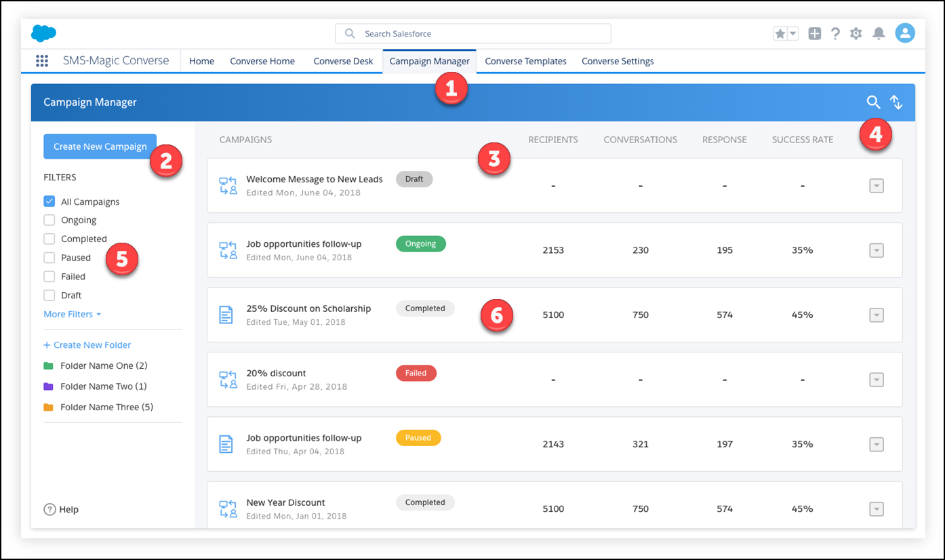This screenshot has width=945, height=560.
Task: Check the Completed filter checkbox
Action: point(49,239)
